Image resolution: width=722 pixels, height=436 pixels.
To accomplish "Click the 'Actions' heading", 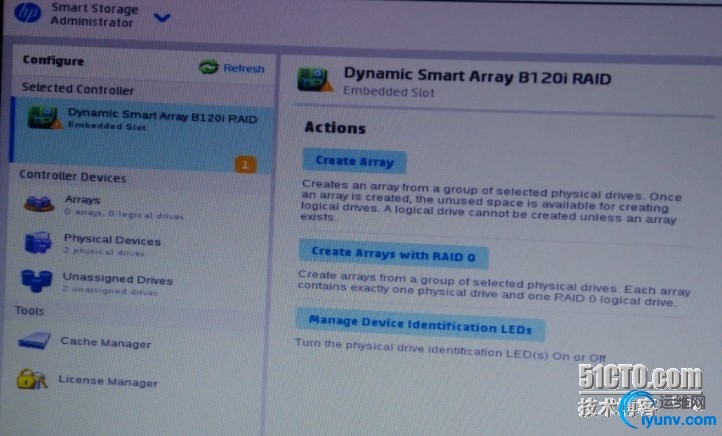I will pos(335,128).
